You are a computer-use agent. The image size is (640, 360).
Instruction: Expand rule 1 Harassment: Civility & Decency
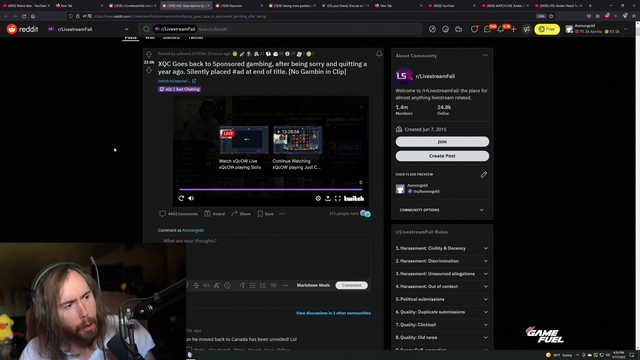click(x=442, y=248)
